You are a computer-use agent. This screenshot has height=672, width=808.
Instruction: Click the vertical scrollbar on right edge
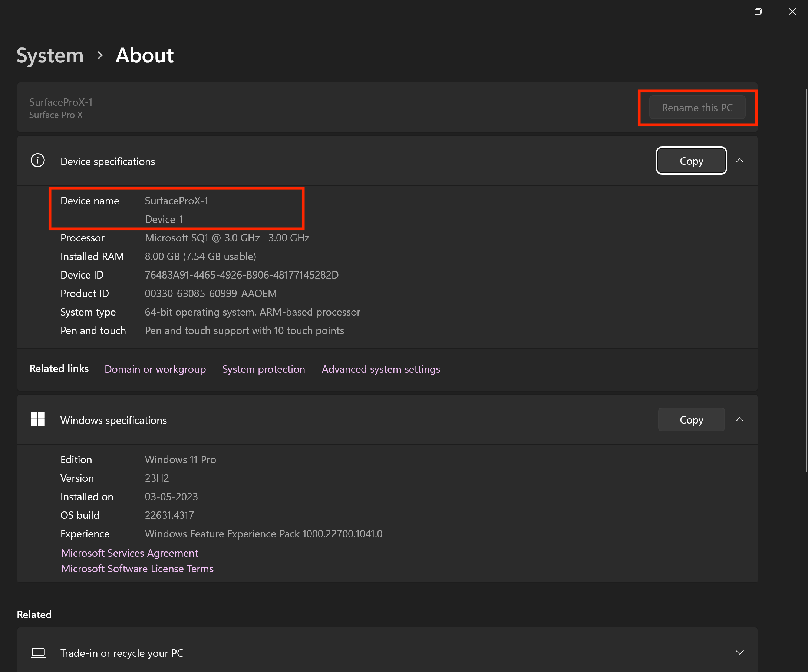[806, 281]
